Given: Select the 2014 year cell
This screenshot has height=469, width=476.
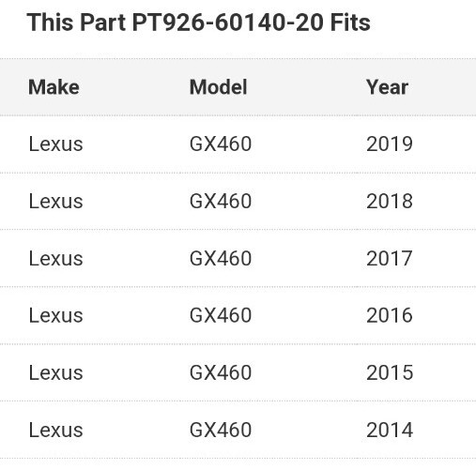Looking at the screenshot, I should [x=390, y=430].
